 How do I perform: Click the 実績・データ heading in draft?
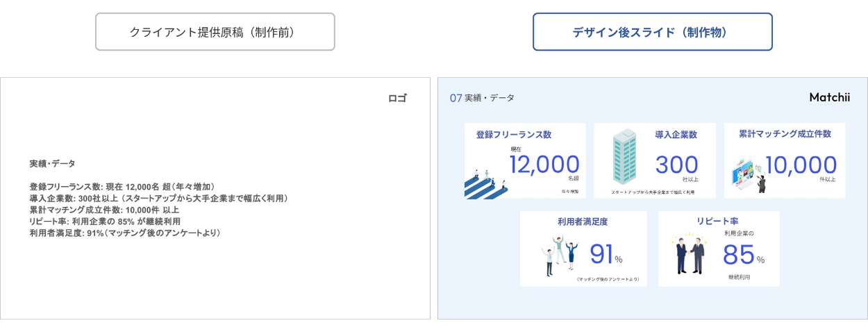coord(53,164)
